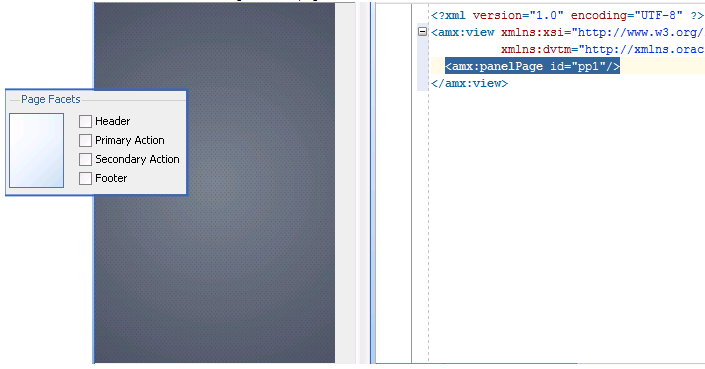Screen dimensions: 705x369
Task: Click the closing </amx:view> tag
Action: (x=469, y=84)
